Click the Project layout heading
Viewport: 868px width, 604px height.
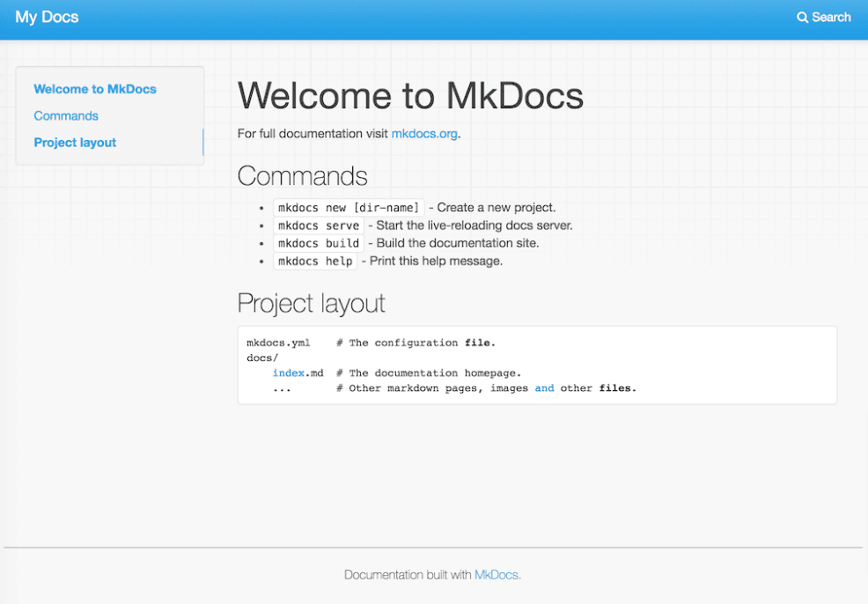[x=311, y=303]
